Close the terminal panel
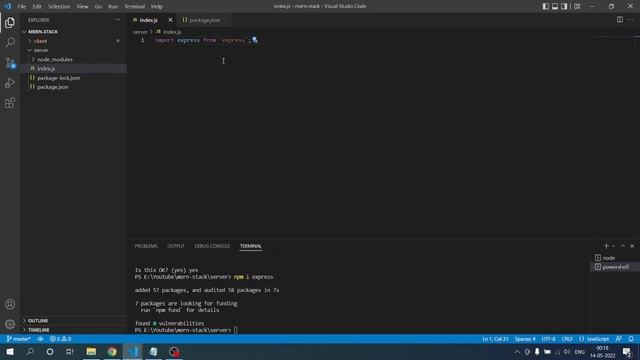This screenshot has height=360, width=640. (x=632, y=246)
